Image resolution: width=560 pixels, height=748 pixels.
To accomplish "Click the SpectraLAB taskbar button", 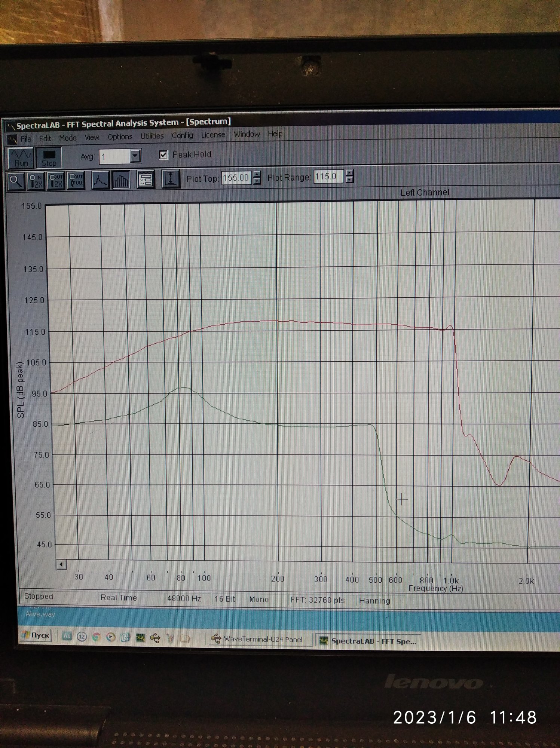I will (368, 641).
